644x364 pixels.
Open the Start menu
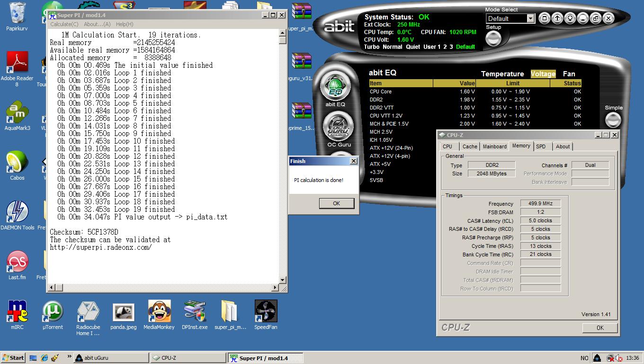pyautogui.click(x=13, y=358)
